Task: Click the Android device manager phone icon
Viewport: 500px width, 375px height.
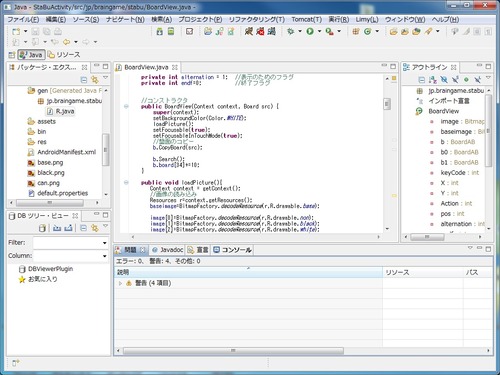Action: click(x=171, y=31)
